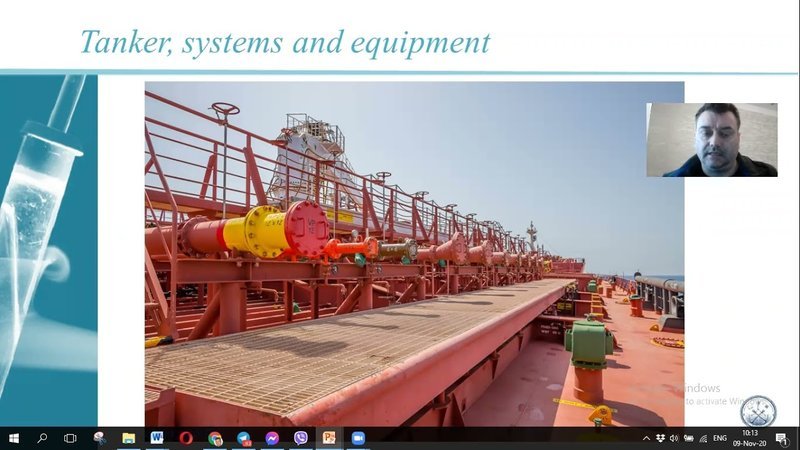The width and height of the screenshot is (800, 450).
Task: Open the clock showing 10:13
Action: (x=749, y=438)
